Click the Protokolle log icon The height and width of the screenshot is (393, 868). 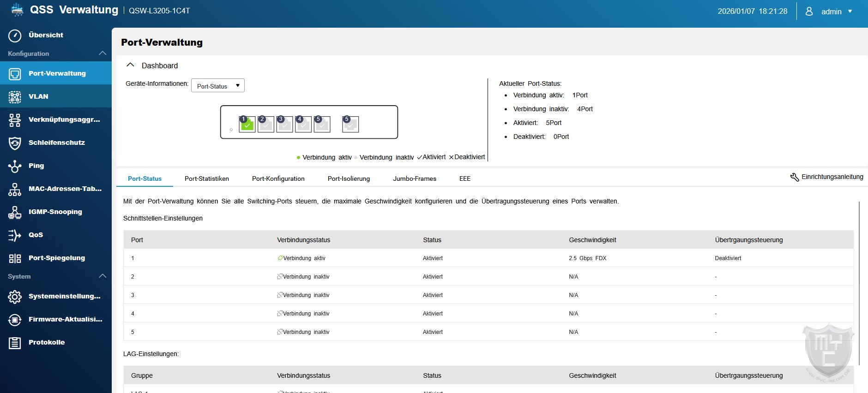15,343
